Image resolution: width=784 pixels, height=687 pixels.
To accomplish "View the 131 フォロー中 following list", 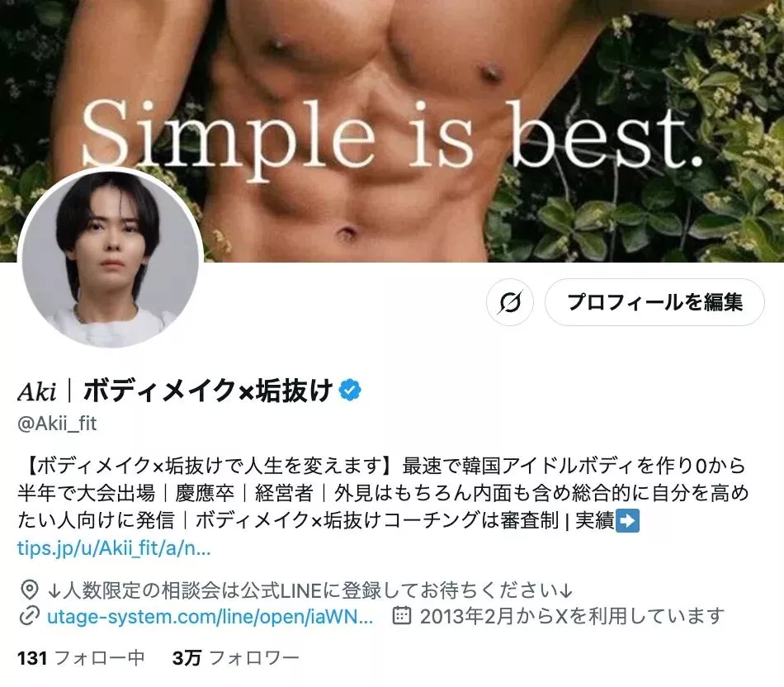I will pos(81,657).
